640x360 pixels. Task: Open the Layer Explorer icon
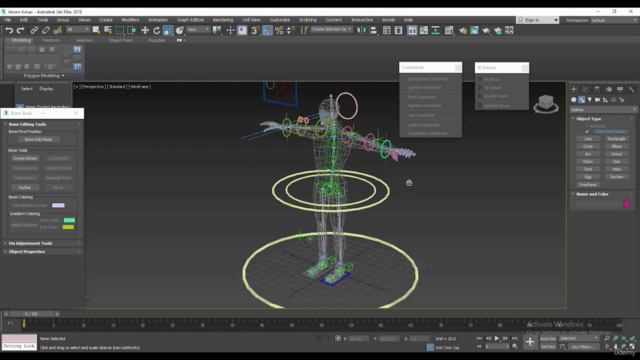point(398,30)
